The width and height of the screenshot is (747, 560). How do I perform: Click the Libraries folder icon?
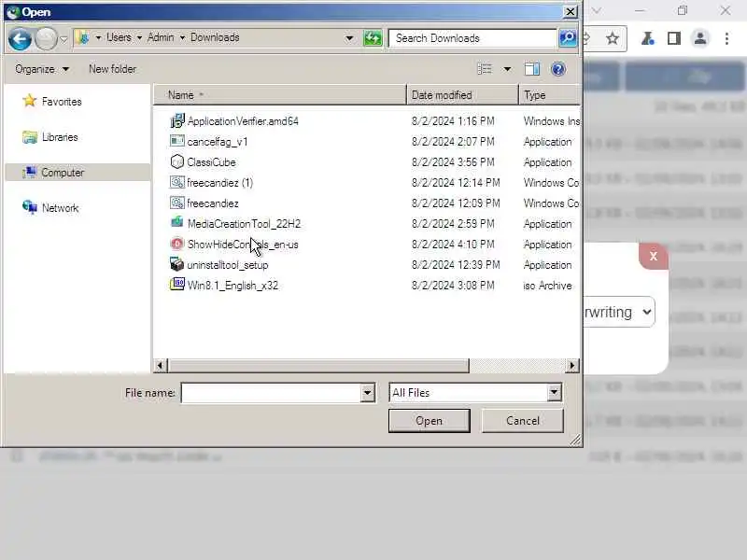click(30, 137)
